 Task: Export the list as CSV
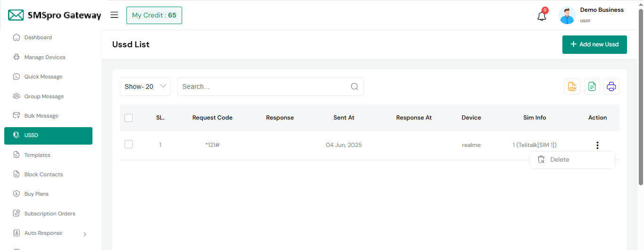click(x=572, y=86)
